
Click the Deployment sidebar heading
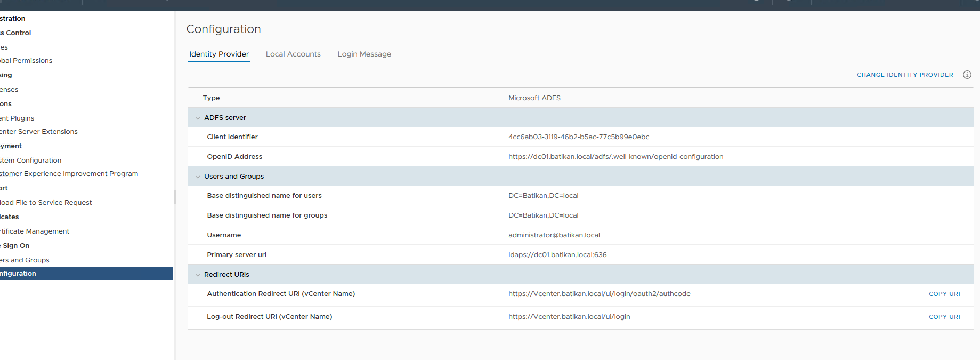[x=11, y=146]
